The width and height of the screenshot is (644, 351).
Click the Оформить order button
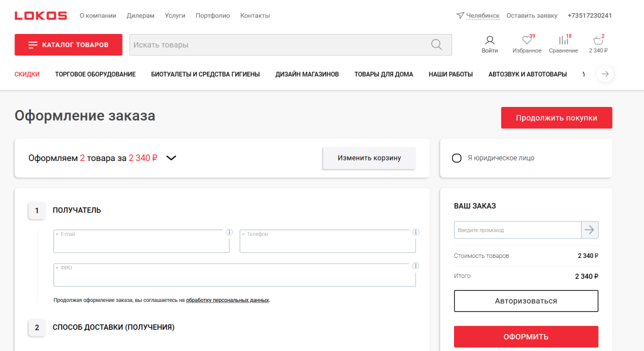coord(526,337)
